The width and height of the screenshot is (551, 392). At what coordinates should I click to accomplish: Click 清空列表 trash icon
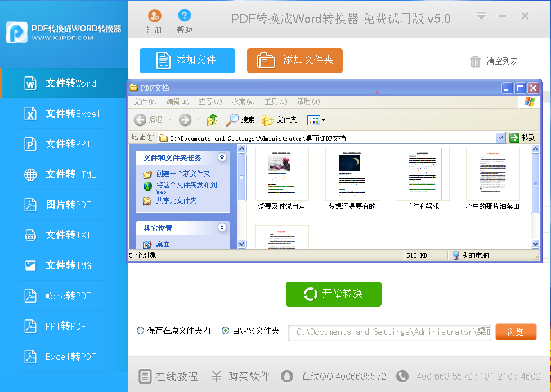pos(475,62)
